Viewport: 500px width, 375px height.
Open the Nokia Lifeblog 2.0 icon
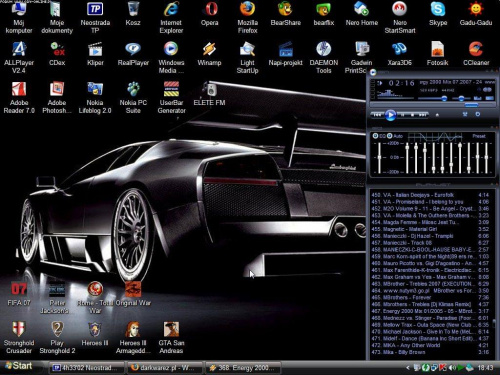click(95, 98)
